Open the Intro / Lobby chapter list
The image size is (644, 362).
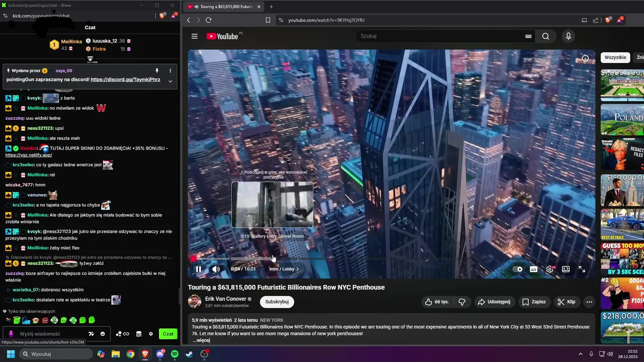coord(284,269)
